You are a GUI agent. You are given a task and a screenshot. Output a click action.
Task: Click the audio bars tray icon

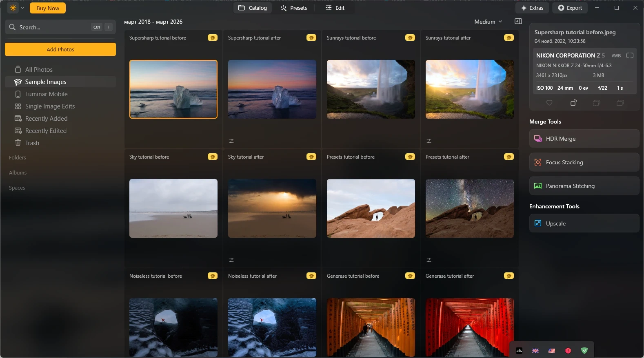pyautogui.click(x=519, y=351)
